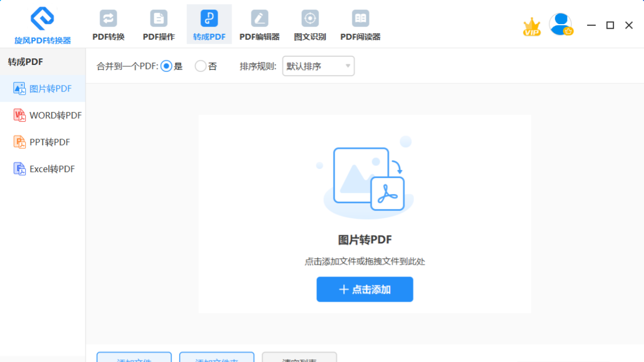Select the PDF操作 icon
The width and height of the screenshot is (644, 362).
coord(158,24)
